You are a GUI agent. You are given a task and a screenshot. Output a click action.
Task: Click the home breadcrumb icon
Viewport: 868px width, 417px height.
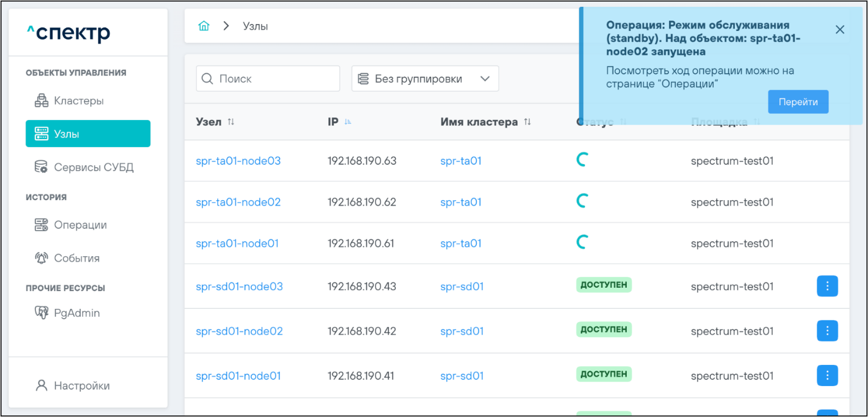pos(204,26)
